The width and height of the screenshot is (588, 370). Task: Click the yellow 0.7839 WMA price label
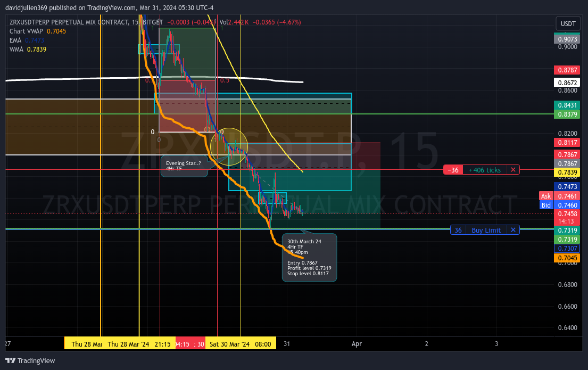[x=567, y=172]
